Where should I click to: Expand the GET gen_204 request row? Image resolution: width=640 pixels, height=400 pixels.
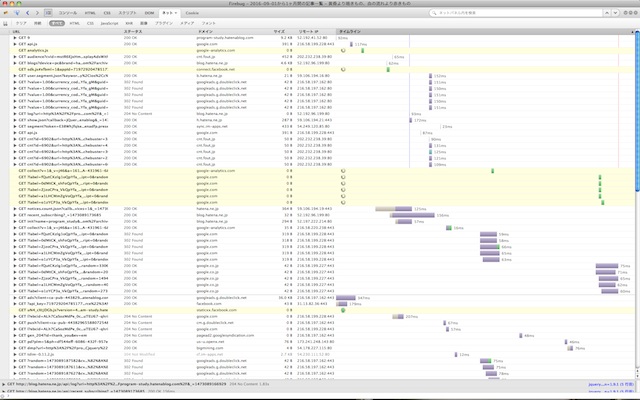click(x=15, y=336)
